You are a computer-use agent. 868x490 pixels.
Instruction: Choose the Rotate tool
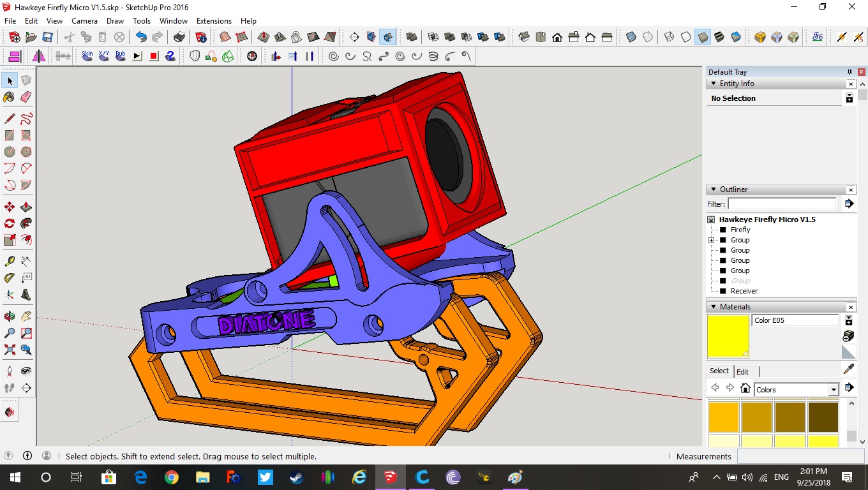click(10, 223)
